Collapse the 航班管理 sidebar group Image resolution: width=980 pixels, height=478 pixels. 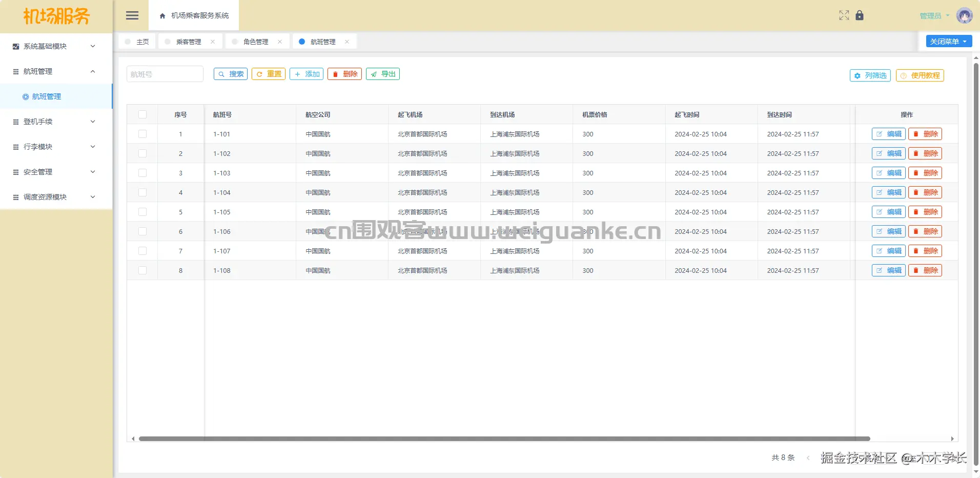click(x=56, y=71)
